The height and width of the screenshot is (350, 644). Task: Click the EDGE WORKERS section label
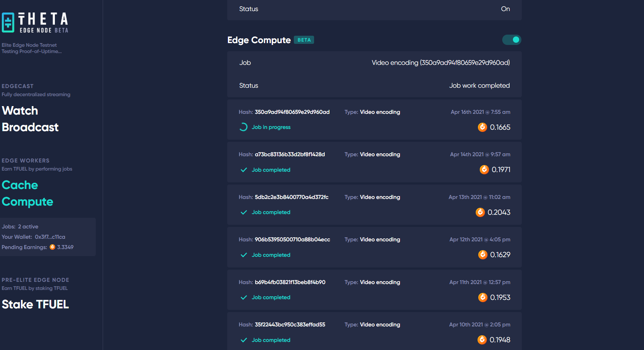(x=25, y=161)
